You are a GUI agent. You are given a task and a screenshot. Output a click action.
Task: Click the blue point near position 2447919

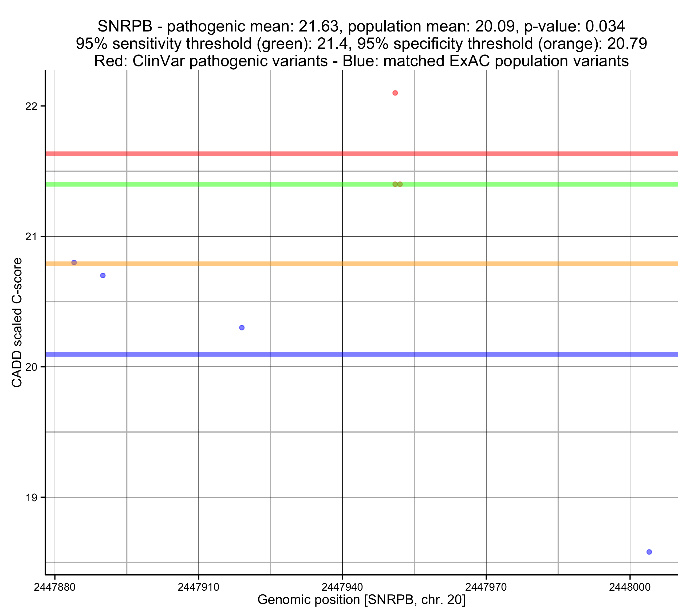pos(242,328)
